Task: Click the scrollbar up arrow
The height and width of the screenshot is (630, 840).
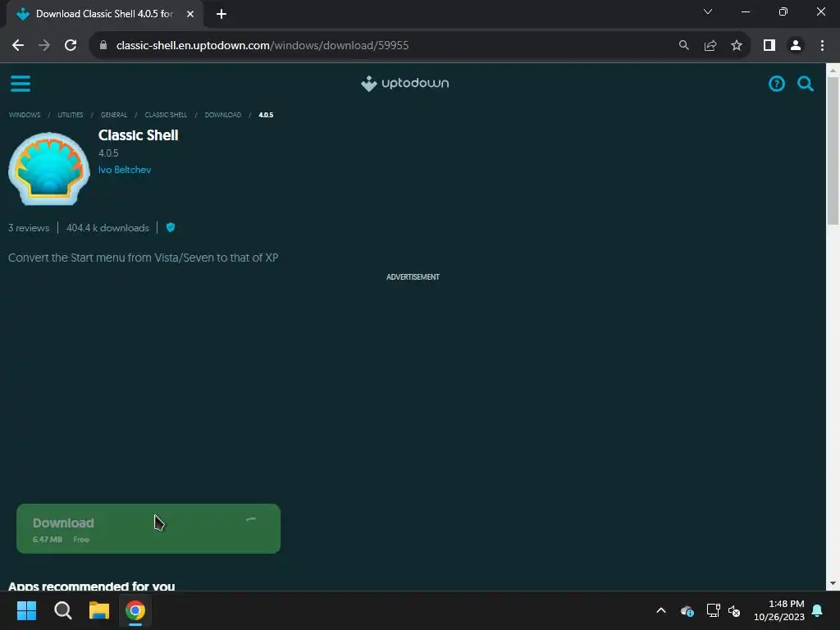Action: click(x=833, y=71)
